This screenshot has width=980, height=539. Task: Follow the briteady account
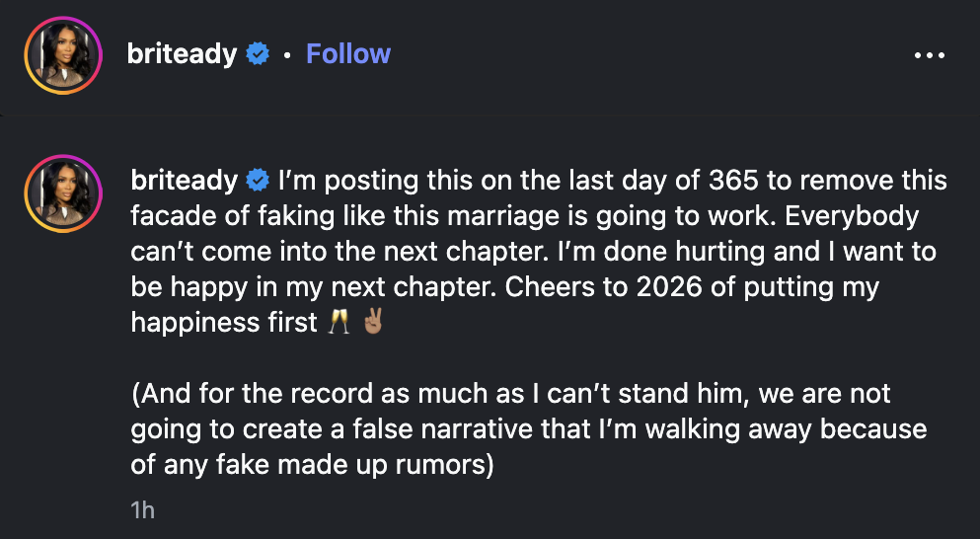(x=348, y=54)
